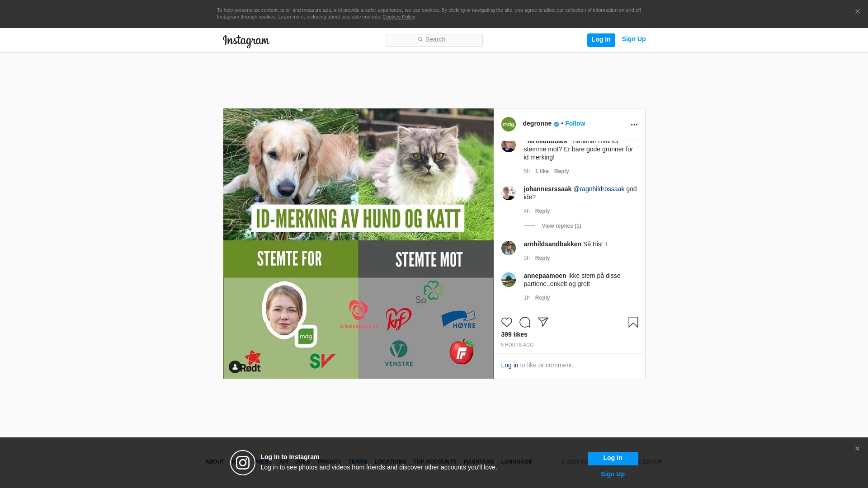Click the Log In button in header
This screenshot has width=868, height=488.
(x=601, y=40)
